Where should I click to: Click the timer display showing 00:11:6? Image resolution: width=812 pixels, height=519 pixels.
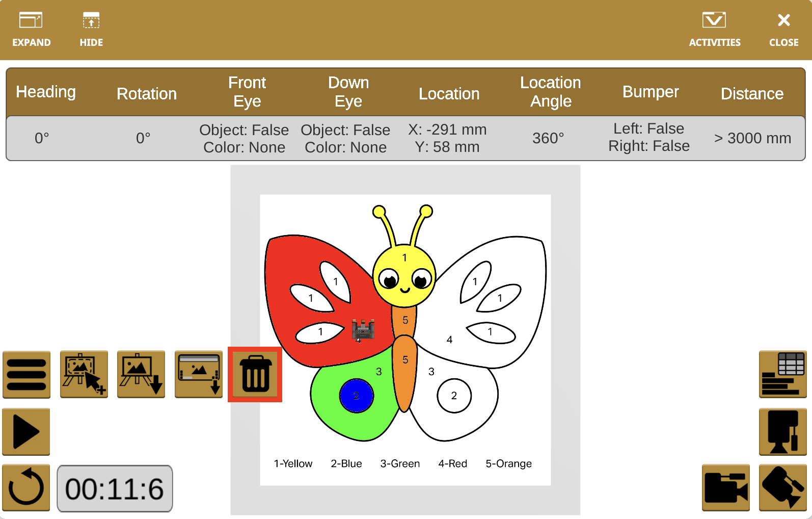coord(115,488)
